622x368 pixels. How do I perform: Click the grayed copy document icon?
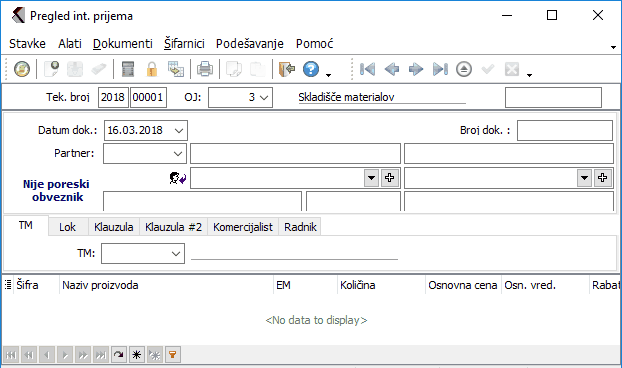[x=234, y=69]
